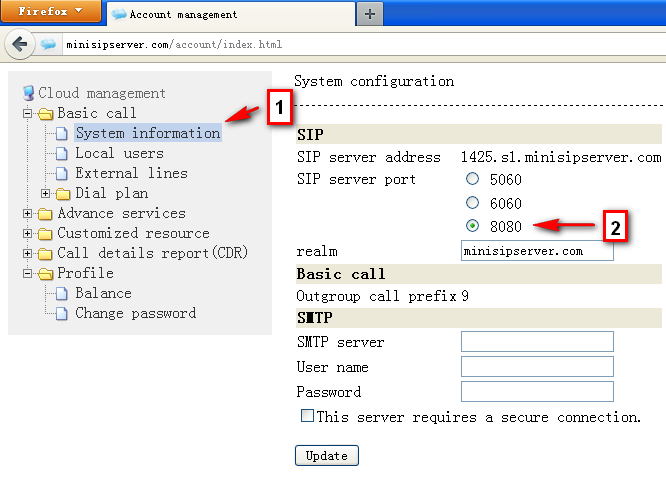
Task: Click the site identity cloud icon
Action: tap(48, 44)
